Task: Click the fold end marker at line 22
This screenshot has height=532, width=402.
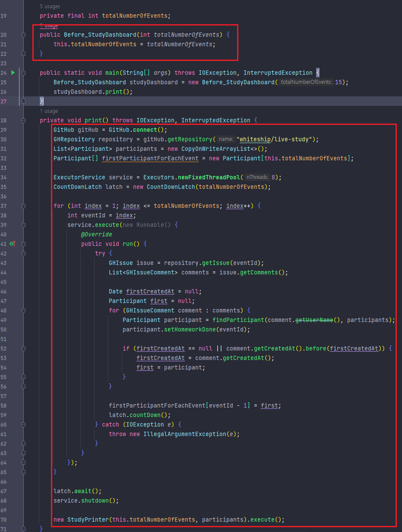Action: pyautogui.click(x=24, y=54)
